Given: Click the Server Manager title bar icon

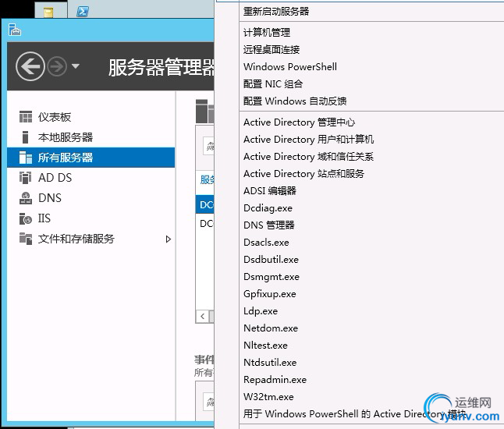Looking at the screenshot, I should point(15,30).
